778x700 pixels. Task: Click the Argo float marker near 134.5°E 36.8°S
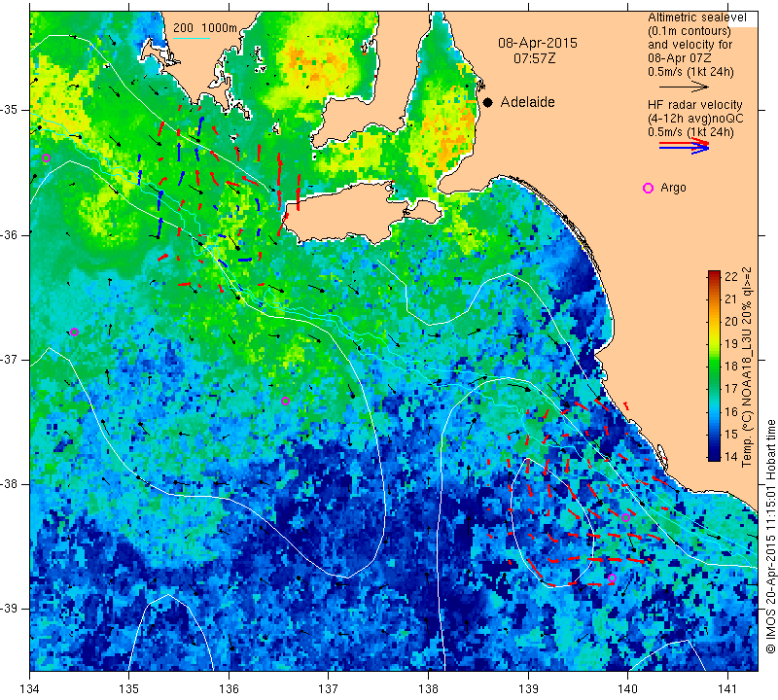click(75, 332)
